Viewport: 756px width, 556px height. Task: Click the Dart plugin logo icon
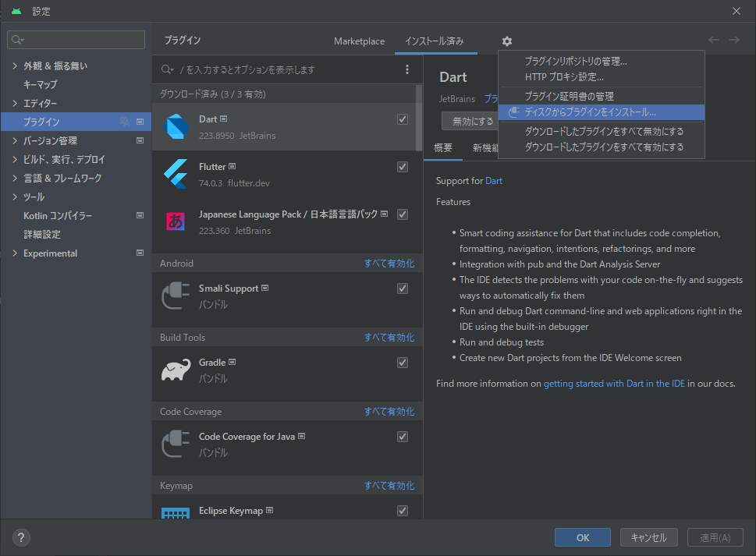click(176, 126)
